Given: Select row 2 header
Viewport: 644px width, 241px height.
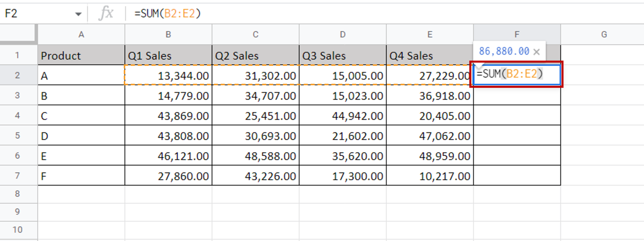Looking at the screenshot, I should tap(18, 75).
